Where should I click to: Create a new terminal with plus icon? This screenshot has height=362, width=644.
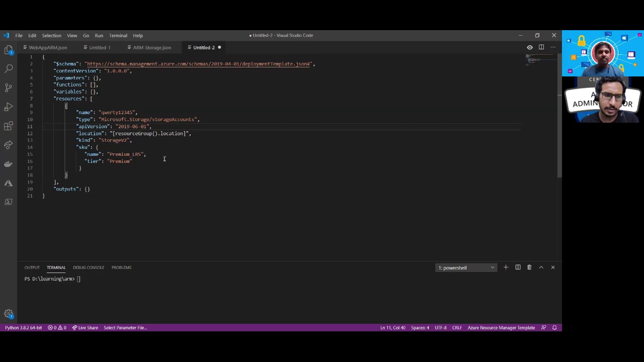click(x=506, y=267)
